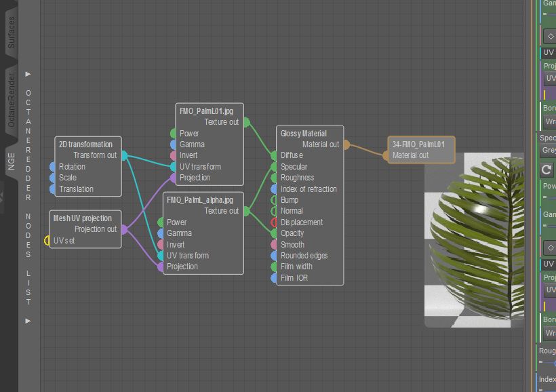
Task: Click the Invert pin on FMO_PalmL_alpha.jpg
Action: coord(160,244)
